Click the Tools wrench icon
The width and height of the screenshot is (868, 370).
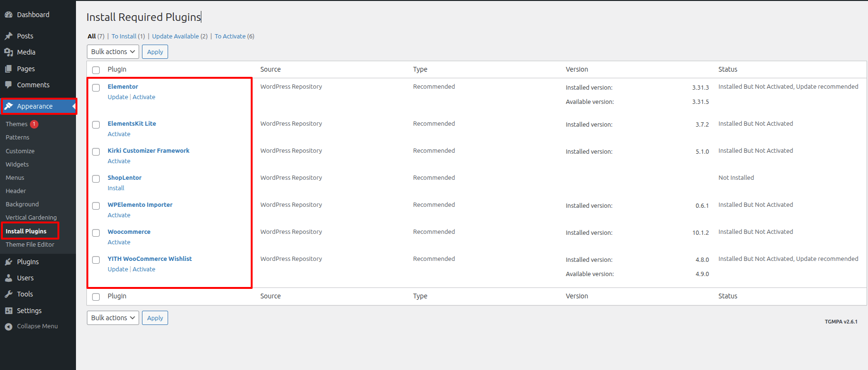tap(9, 294)
